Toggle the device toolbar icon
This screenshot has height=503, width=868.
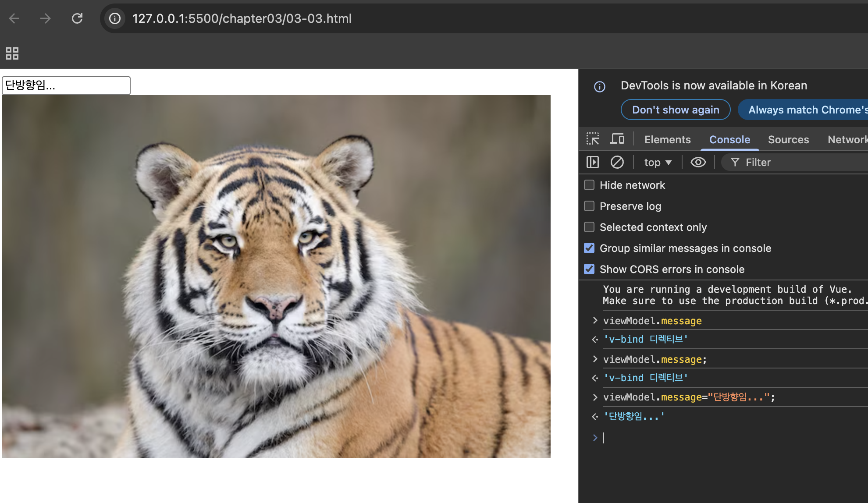tap(617, 139)
